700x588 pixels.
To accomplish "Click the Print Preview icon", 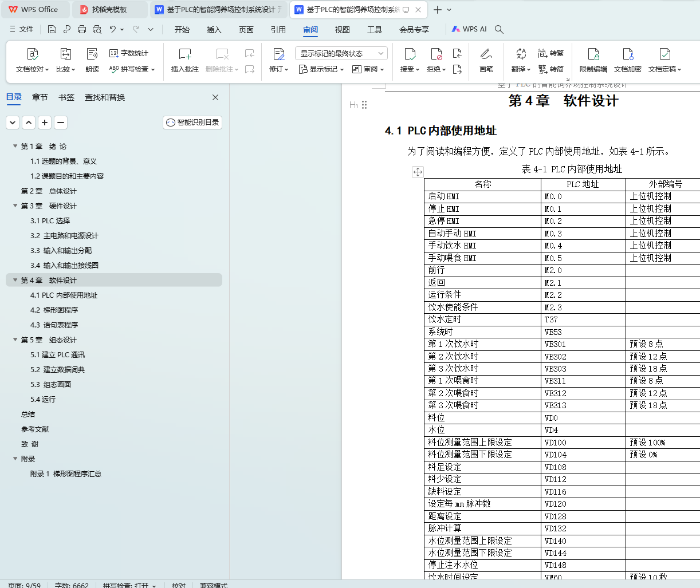I will click(x=97, y=29).
